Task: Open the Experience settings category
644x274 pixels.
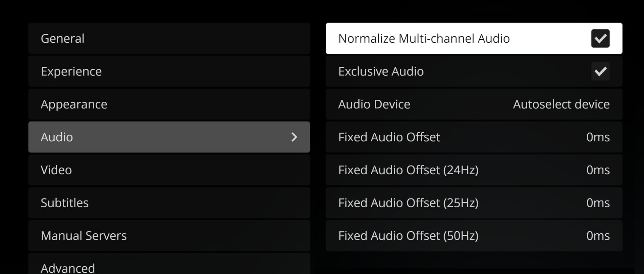Action: 169,72
